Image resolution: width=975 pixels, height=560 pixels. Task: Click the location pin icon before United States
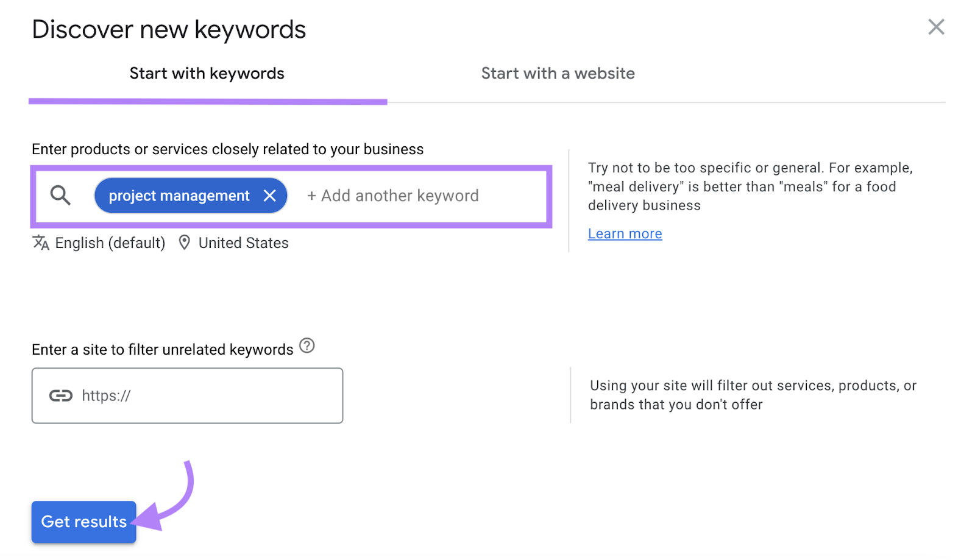click(x=185, y=242)
